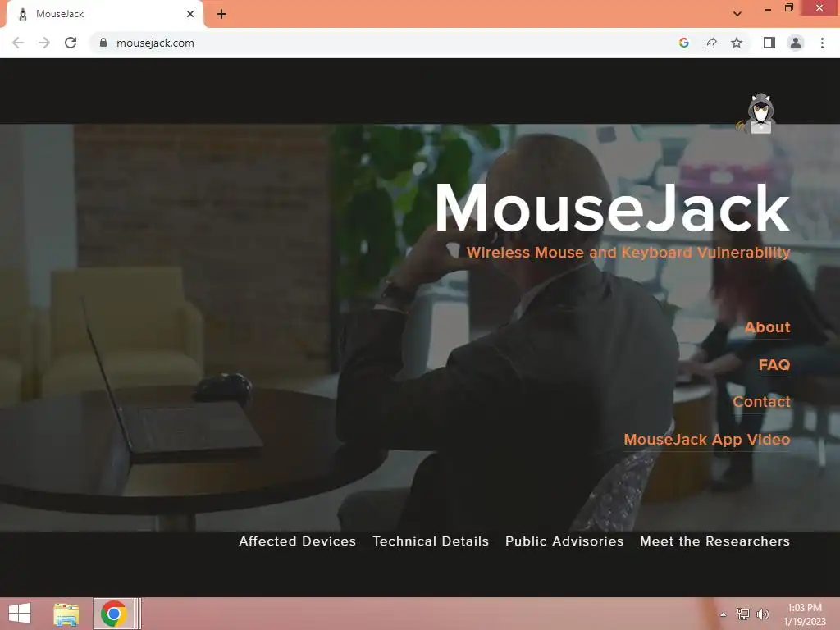The height and width of the screenshot is (630, 840).
Task: Open File Explorer from taskbar
Action: [x=66, y=614]
